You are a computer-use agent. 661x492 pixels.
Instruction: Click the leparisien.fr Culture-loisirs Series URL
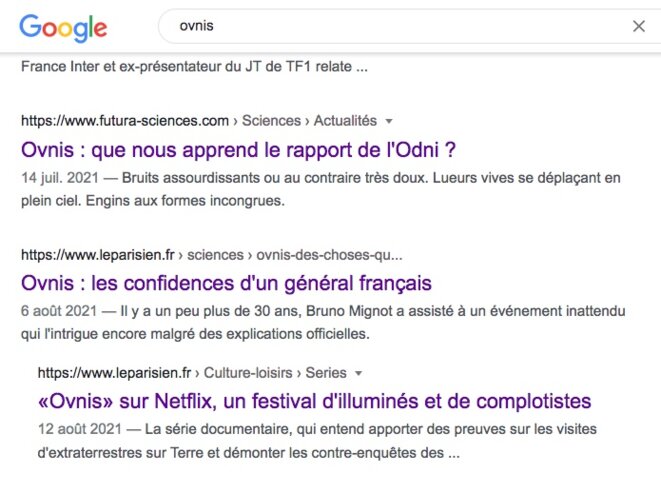192,373
